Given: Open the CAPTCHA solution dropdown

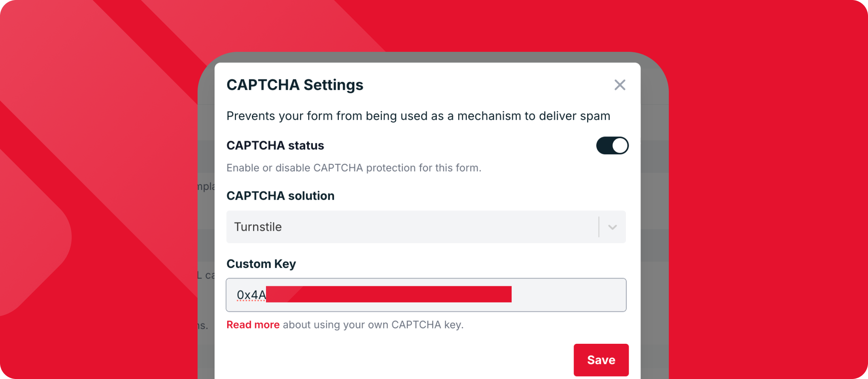Looking at the screenshot, I should (413, 227).
